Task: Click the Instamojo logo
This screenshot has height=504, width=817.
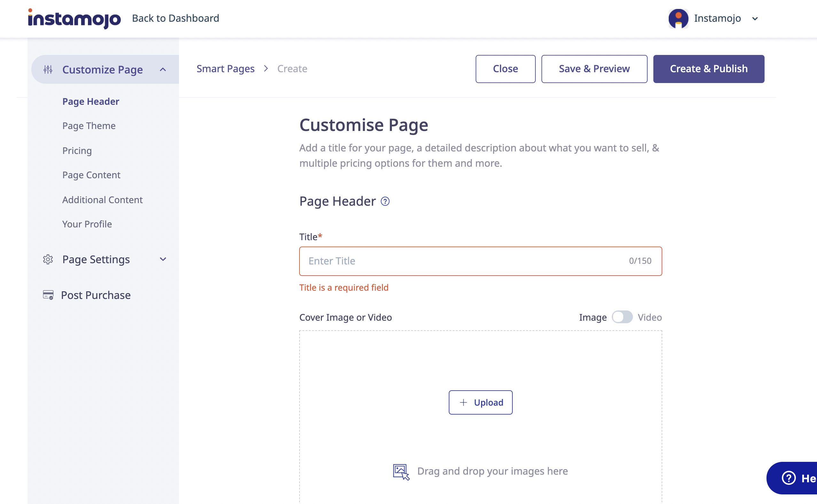Action: (x=74, y=18)
